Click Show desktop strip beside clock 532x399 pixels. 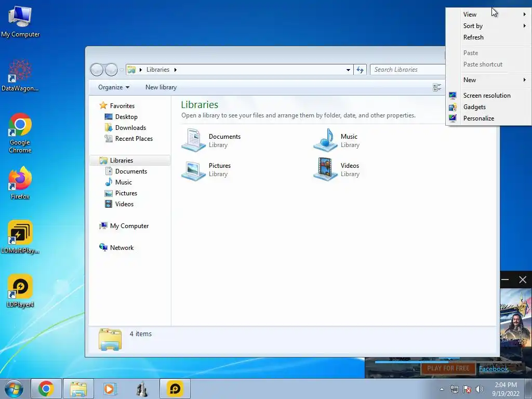[528, 389]
